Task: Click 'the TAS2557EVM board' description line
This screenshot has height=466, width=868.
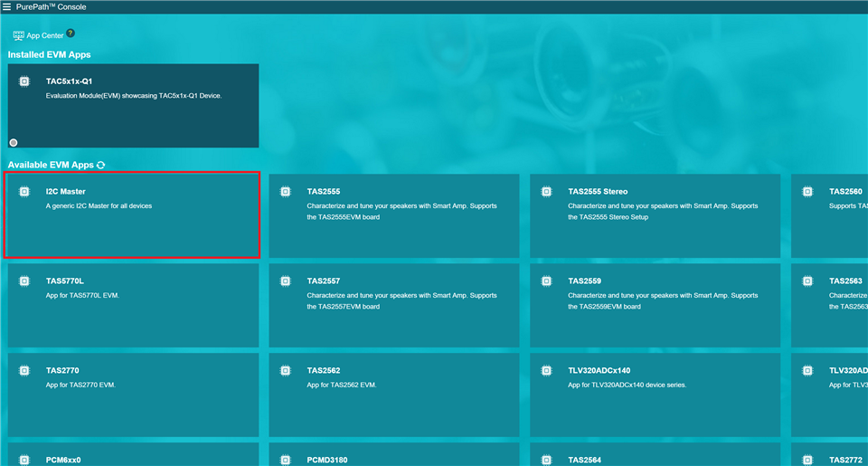Action: coord(344,307)
